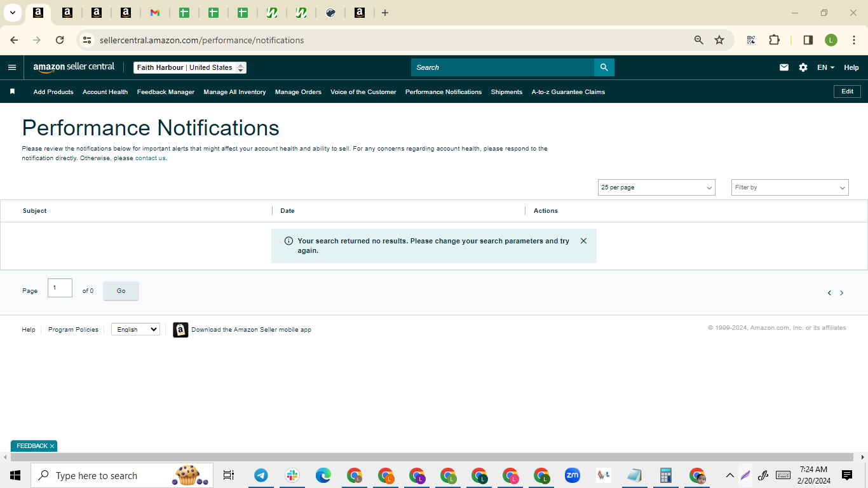868x488 pixels.
Task: Click the Amazon Seller Central logo
Action: pos(74,67)
